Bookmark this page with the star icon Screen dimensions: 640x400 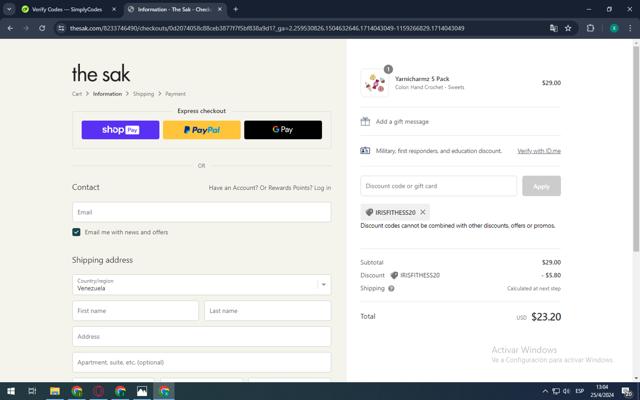[x=568, y=28]
